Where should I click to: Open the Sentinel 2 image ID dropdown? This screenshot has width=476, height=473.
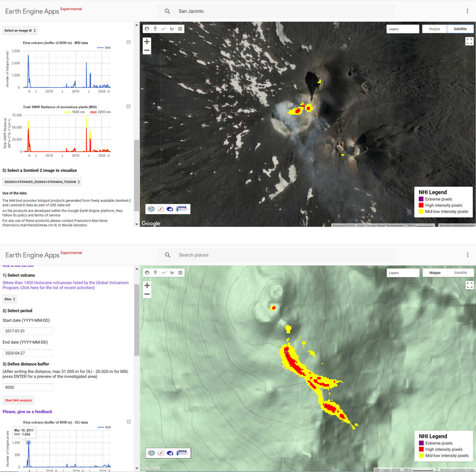(x=42, y=182)
